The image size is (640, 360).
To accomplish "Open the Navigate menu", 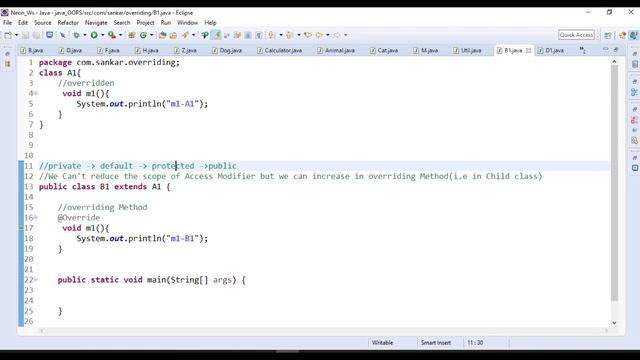I will point(96,23).
